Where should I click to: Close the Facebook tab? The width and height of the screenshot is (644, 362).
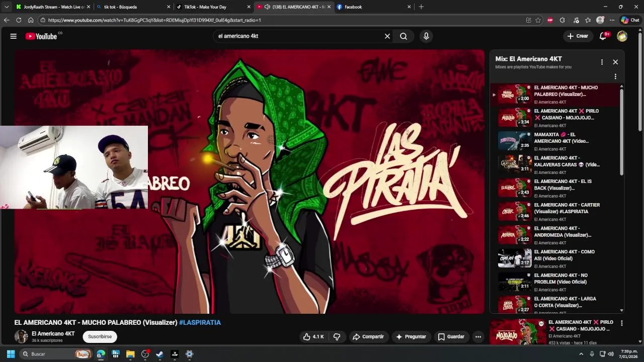(x=409, y=7)
